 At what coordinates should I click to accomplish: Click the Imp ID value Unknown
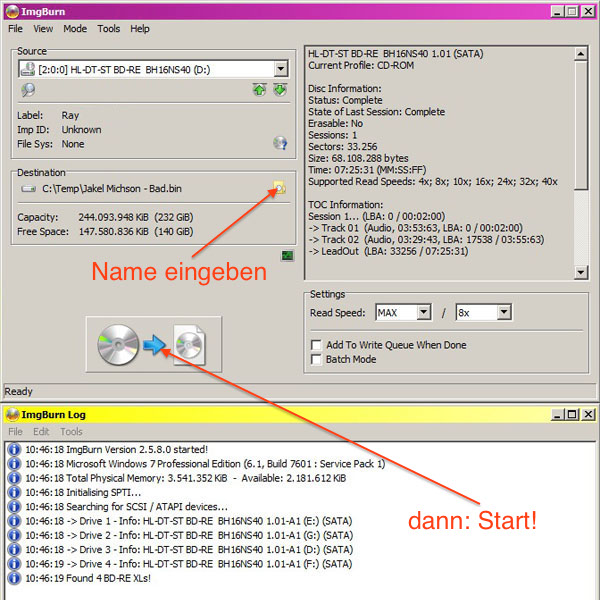[x=82, y=130]
